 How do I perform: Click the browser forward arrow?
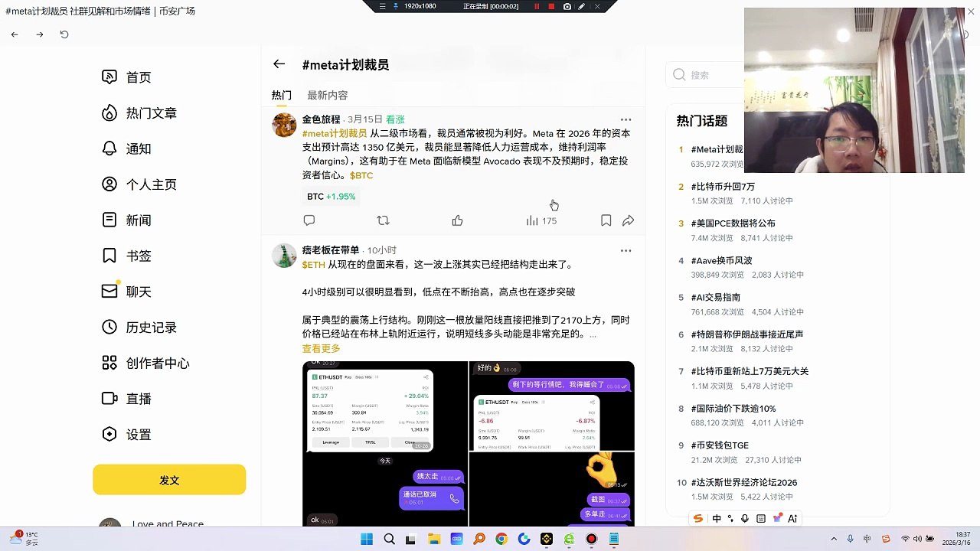point(40,34)
